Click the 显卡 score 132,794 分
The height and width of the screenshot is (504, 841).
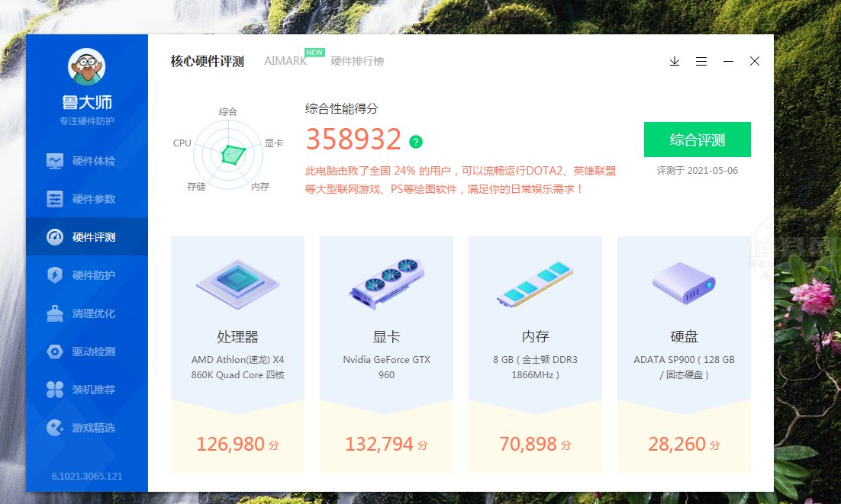coord(386,444)
